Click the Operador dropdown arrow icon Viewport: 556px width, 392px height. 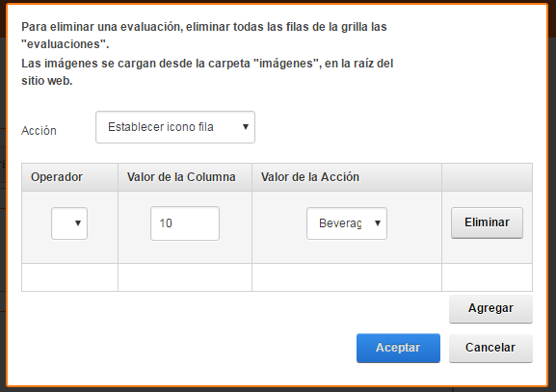[78, 223]
